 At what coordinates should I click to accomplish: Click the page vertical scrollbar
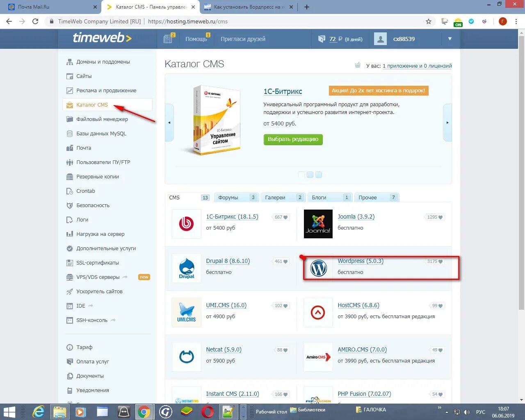coord(521,172)
